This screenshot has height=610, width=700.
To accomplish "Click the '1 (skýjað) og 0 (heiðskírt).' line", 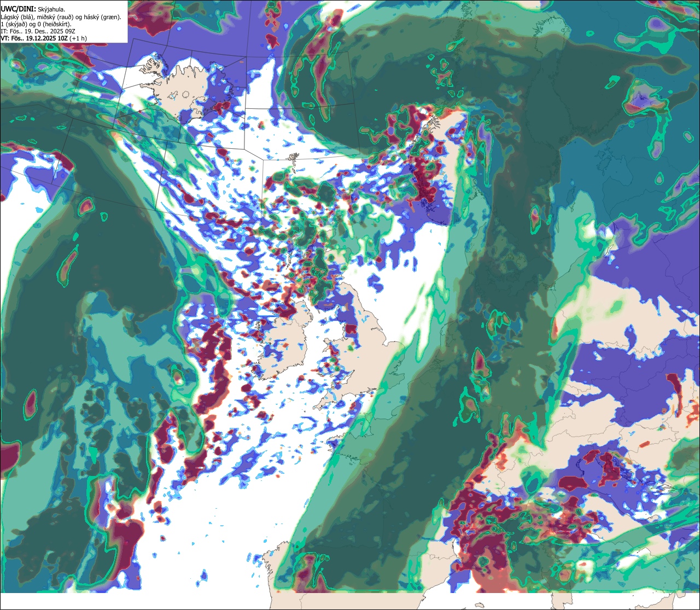I will [x=36, y=24].
